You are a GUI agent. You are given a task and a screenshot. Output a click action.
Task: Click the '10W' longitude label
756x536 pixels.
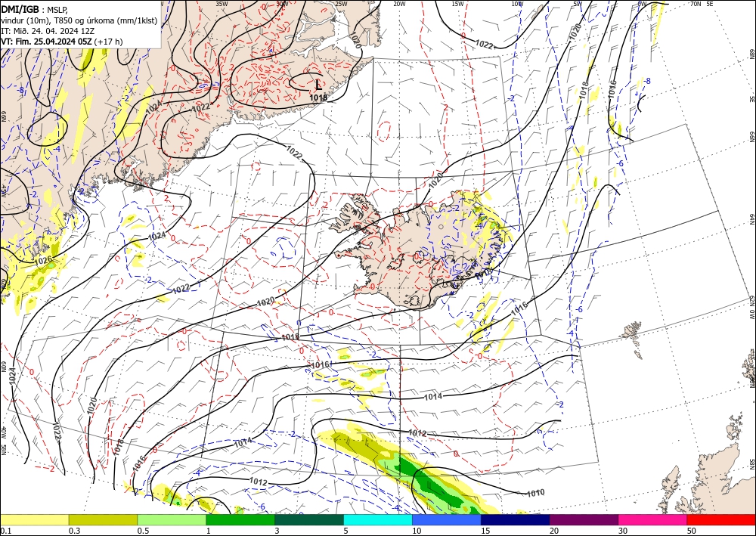[517, 4]
